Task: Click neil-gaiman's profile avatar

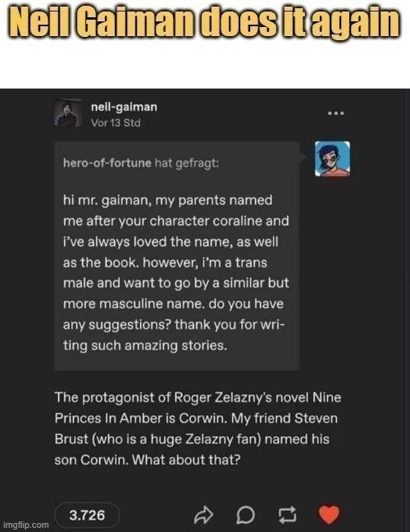Action: [68, 113]
